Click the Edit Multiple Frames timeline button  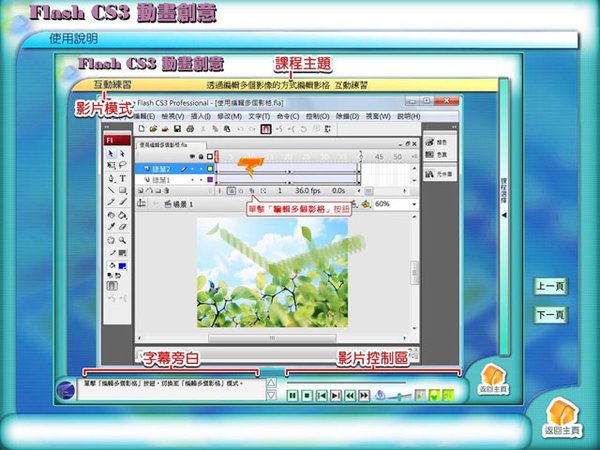(x=252, y=189)
